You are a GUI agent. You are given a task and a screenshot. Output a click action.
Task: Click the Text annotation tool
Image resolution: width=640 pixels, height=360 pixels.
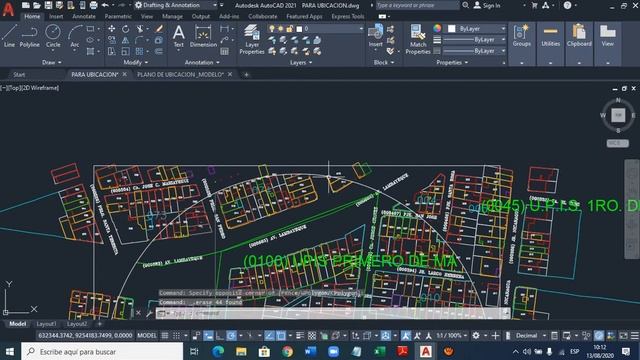pyautogui.click(x=178, y=36)
